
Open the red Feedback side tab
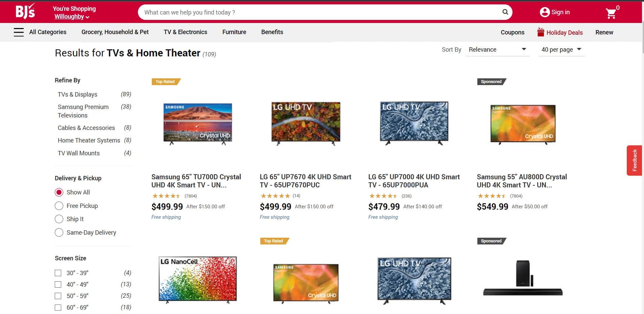coord(634,160)
